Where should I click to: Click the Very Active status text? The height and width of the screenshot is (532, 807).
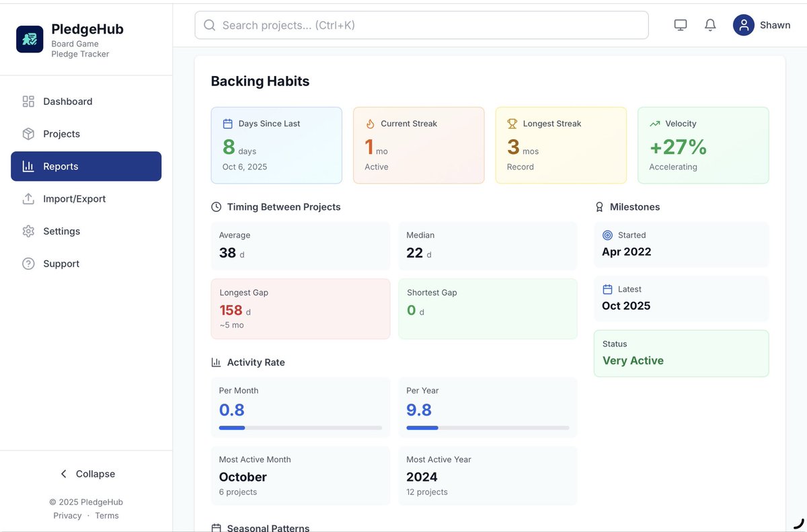(633, 360)
